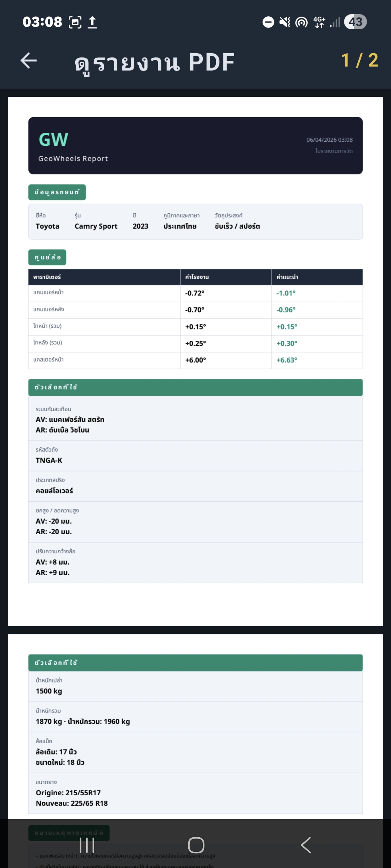The height and width of the screenshot is (868, 391).
Task: Tap the screenshot capture status icon
Action: [x=75, y=22]
